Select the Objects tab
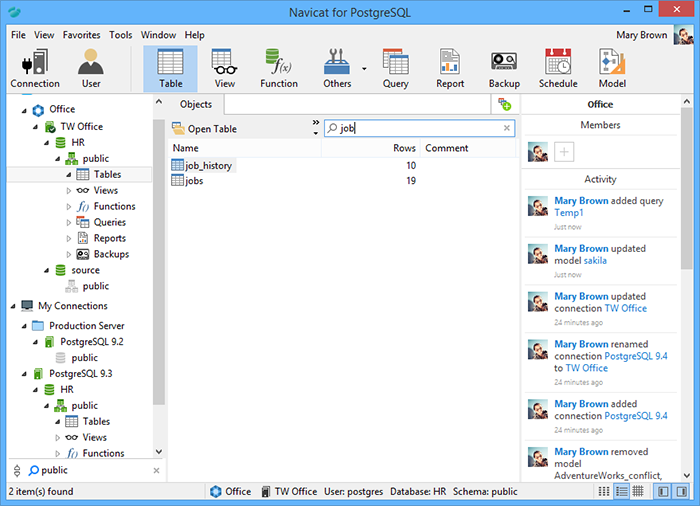The height and width of the screenshot is (506, 700). pyautogui.click(x=196, y=105)
